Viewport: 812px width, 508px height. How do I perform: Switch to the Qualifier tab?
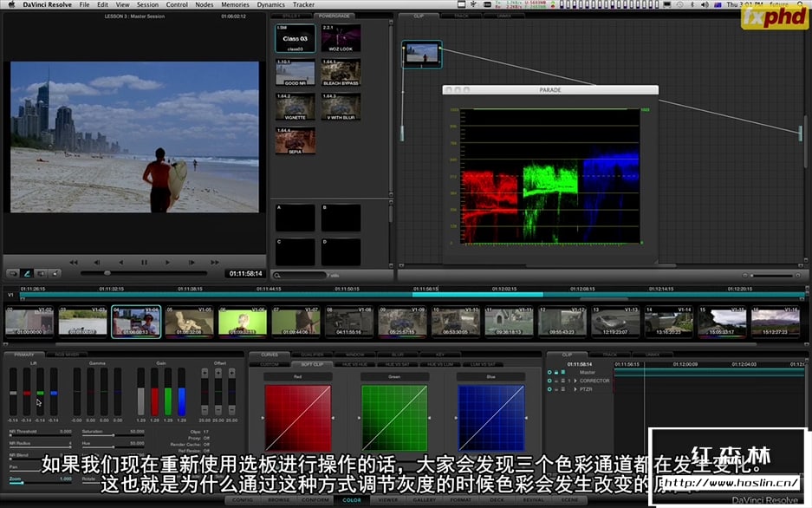(312, 355)
